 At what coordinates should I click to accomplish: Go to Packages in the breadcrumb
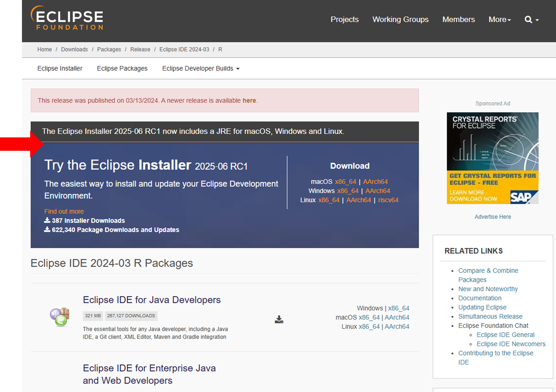click(109, 49)
